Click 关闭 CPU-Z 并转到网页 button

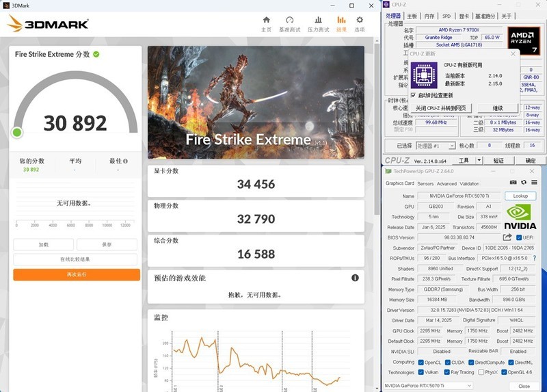441,108
